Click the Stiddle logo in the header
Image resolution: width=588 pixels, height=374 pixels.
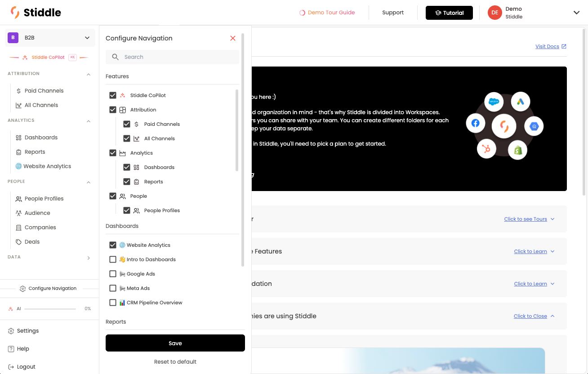[36, 12]
